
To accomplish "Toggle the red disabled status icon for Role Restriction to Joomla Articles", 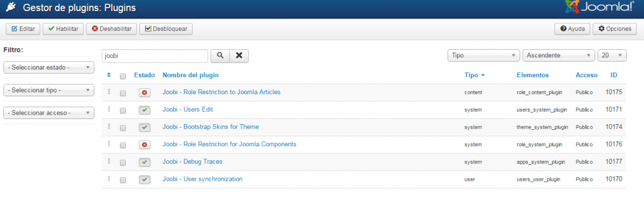I will pyautogui.click(x=145, y=93).
